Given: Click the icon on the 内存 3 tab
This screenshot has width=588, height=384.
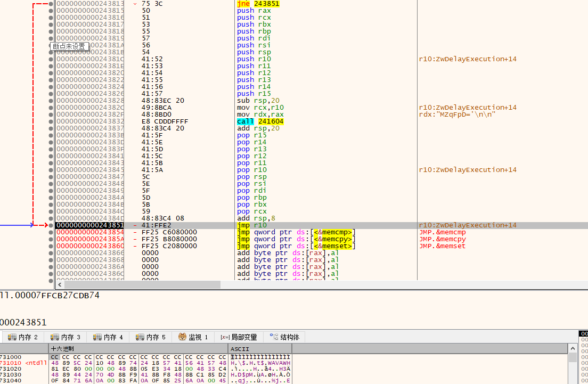Looking at the screenshot, I should [54, 337].
